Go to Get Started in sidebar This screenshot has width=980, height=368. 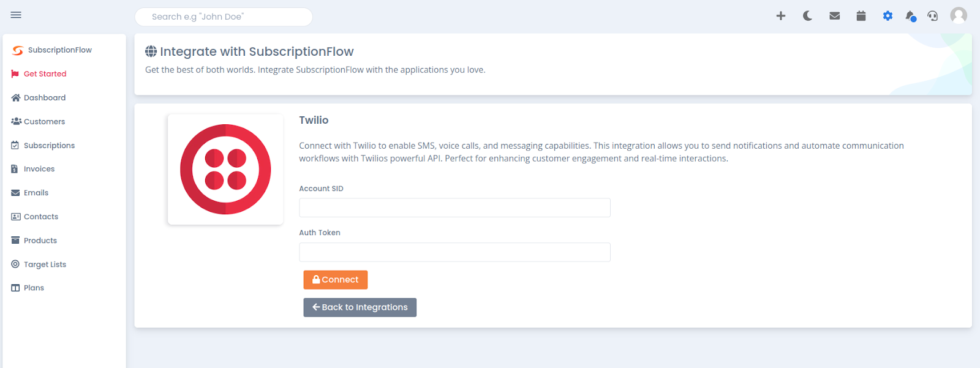coord(39,74)
